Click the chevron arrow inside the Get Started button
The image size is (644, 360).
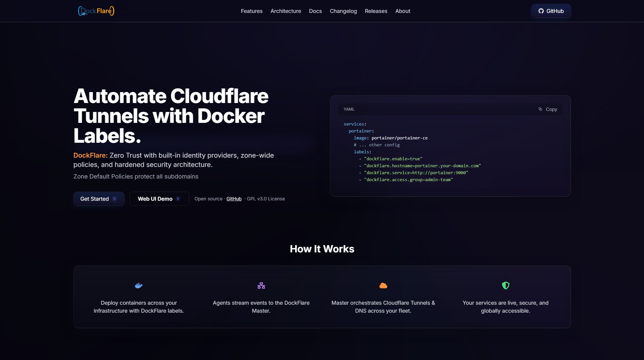pyautogui.click(x=115, y=199)
